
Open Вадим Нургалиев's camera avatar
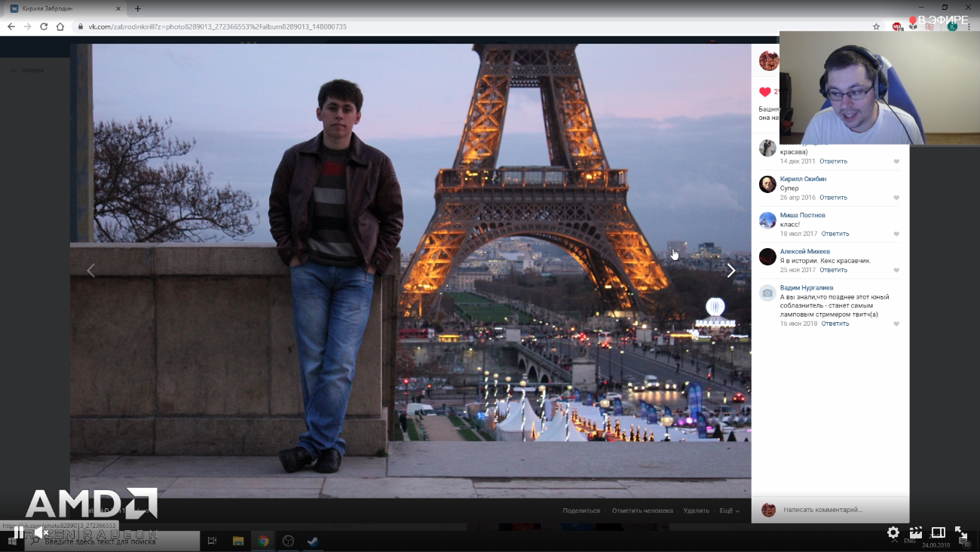[x=767, y=293]
